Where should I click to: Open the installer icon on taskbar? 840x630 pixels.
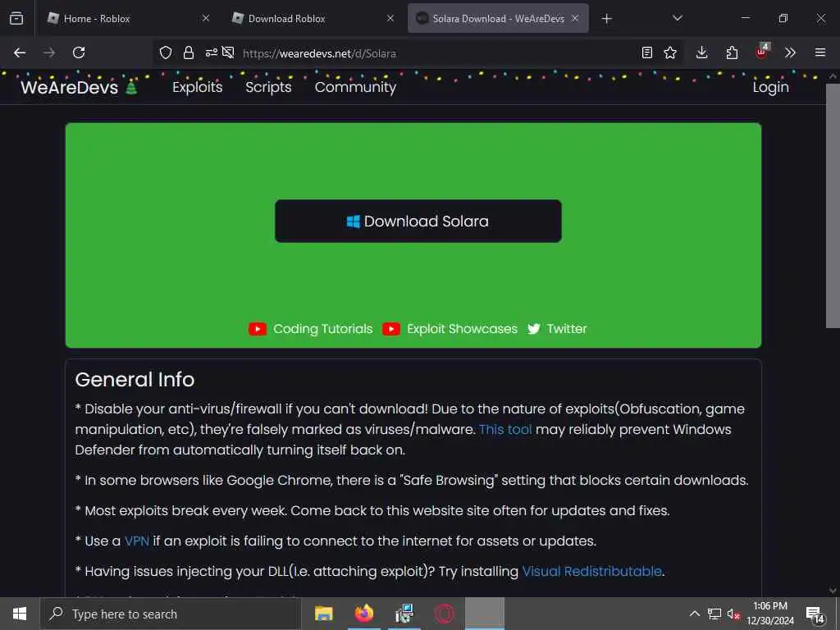coord(404,614)
